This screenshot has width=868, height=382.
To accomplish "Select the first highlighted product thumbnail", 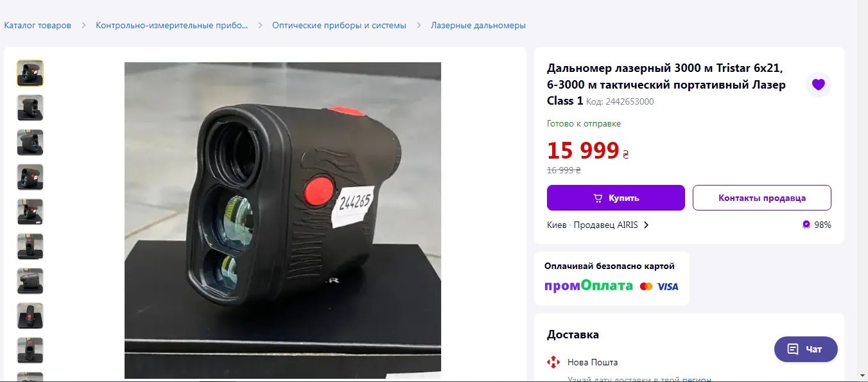I will click(x=30, y=73).
